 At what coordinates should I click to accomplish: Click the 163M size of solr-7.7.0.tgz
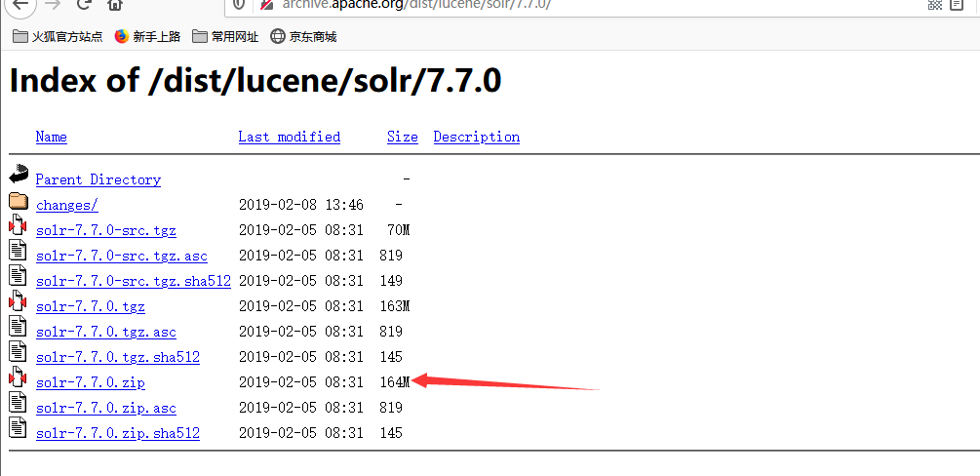(x=395, y=307)
